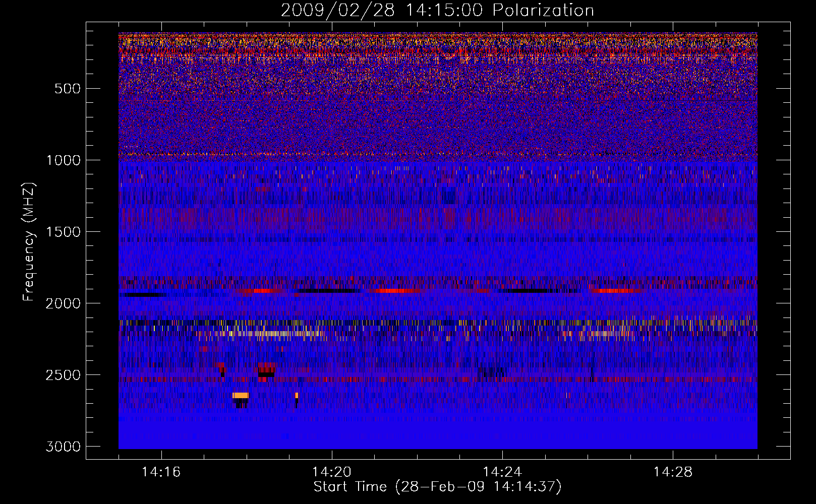Click the 2000 frequency tick label
The image size is (816, 504).
coord(63,303)
